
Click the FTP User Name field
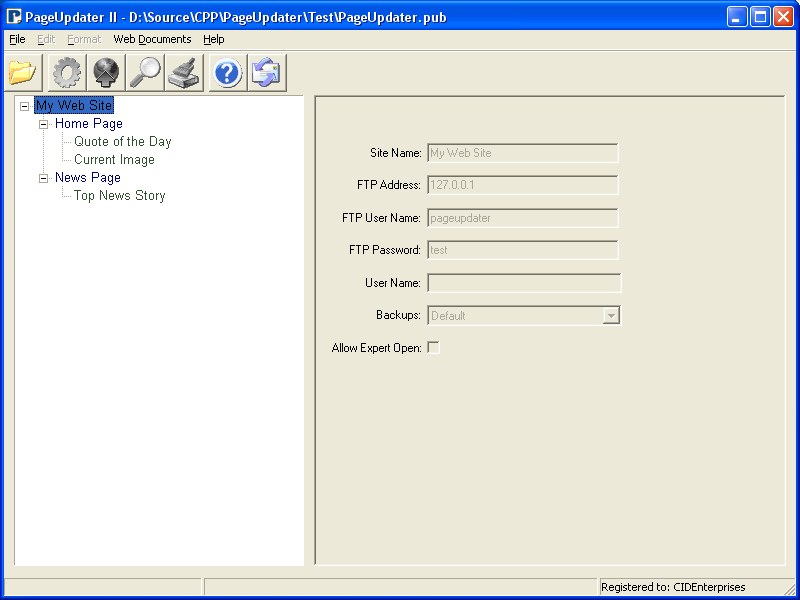(x=522, y=218)
